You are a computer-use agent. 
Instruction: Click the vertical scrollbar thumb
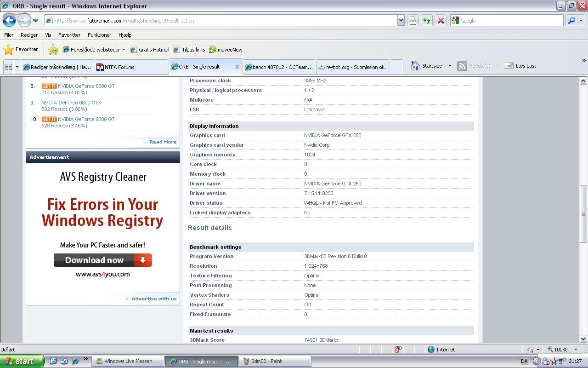coord(583,214)
